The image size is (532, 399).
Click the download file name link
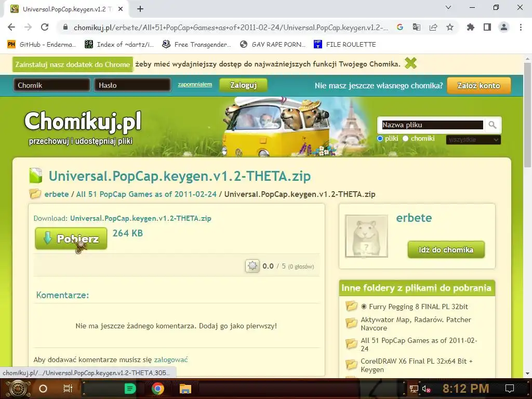tap(140, 218)
